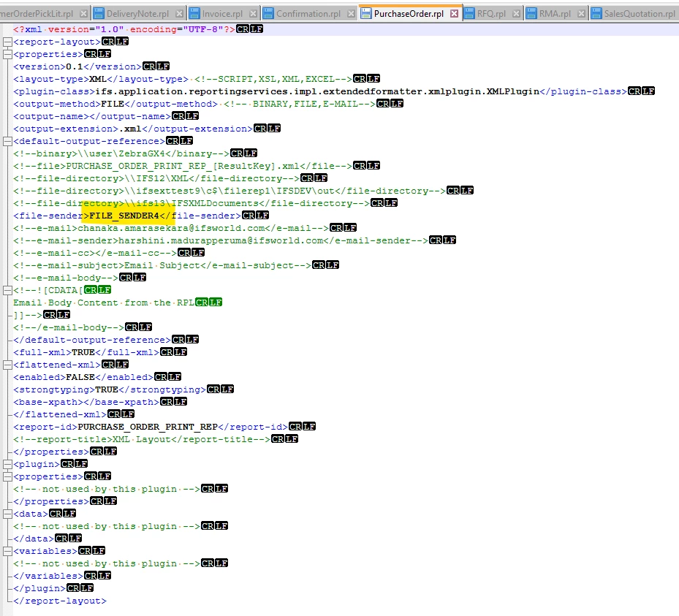Click the Email Subject comment line
This screenshot has width=679, height=616.
162,265
